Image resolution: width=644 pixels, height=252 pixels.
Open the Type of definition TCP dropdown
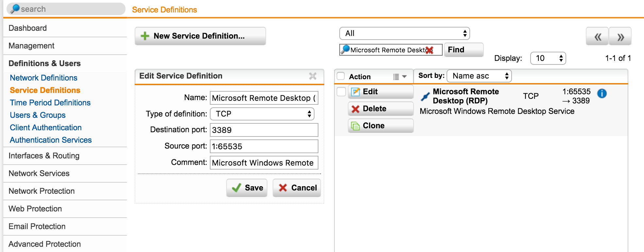click(x=262, y=114)
